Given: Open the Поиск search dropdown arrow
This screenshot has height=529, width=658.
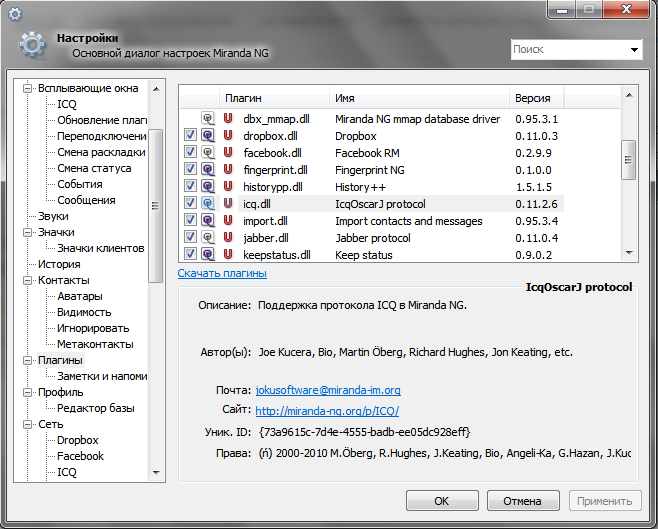Looking at the screenshot, I should point(634,50).
